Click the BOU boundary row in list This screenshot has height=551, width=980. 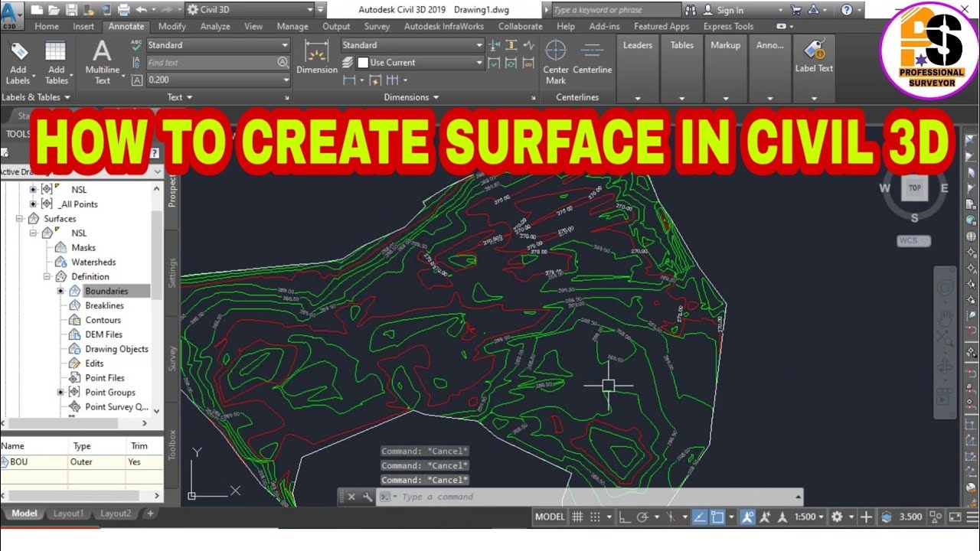(x=81, y=462)
